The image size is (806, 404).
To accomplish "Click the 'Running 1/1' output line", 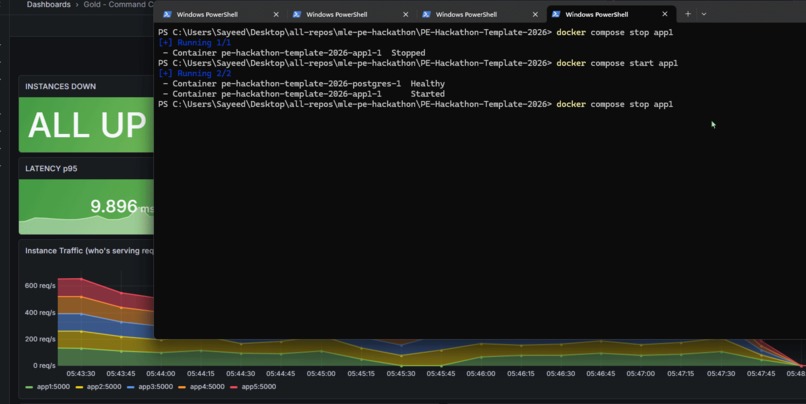I will point(195,43).
